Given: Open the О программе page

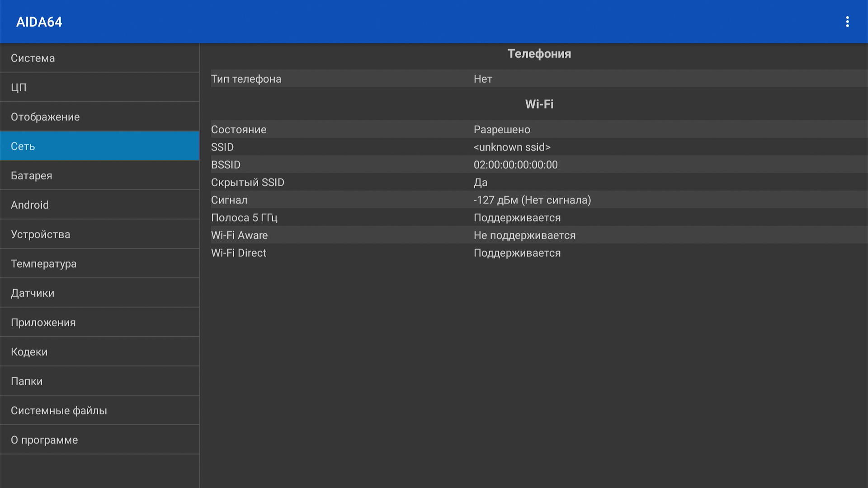Looking at the screenshot, I should [x=99, y=440].
